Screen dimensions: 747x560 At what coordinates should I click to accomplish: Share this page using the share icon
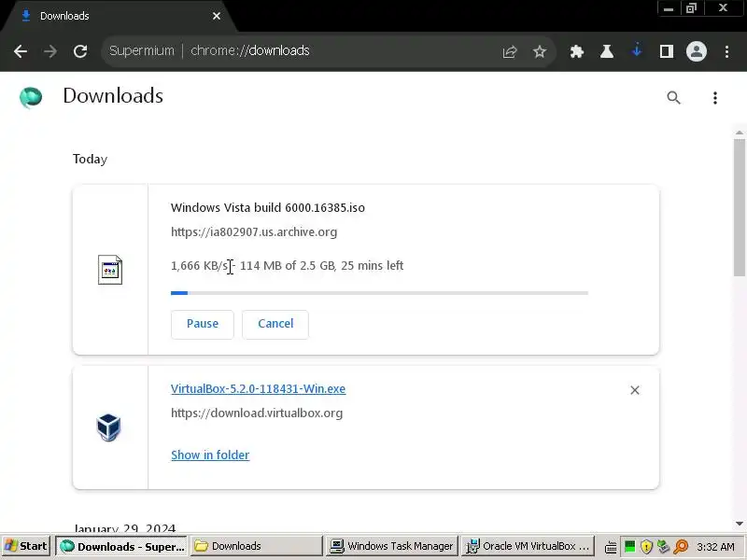509,51
